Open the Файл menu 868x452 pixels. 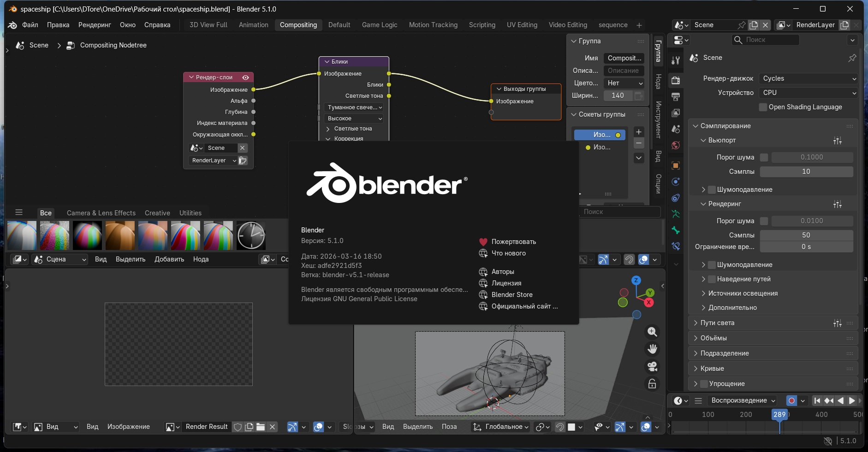(x=30, y=25)
